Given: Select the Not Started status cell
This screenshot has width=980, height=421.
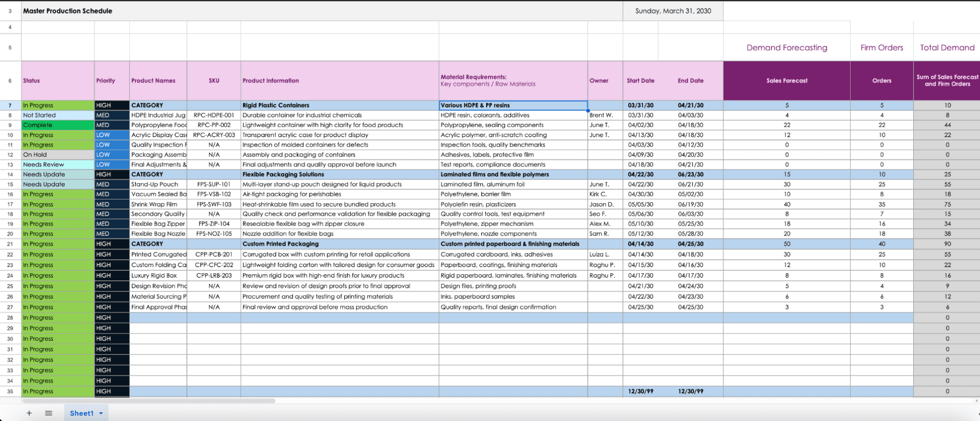Looking at the screenshot, I should pos(58,115).
